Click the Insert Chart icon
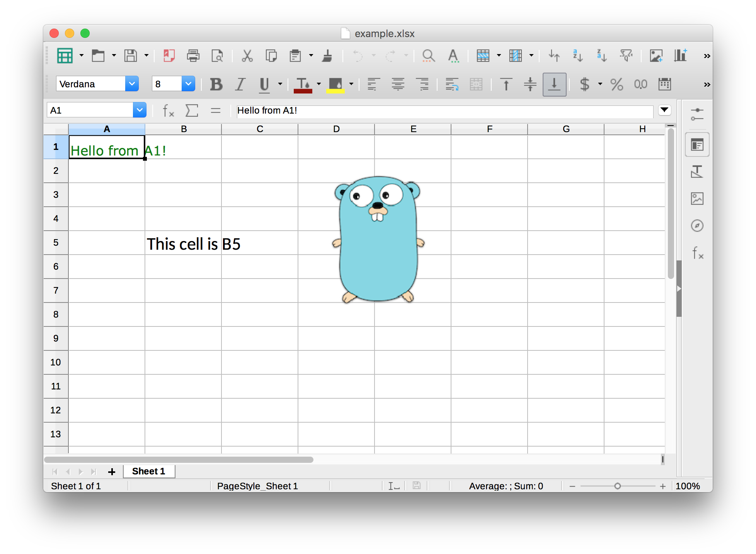 (x=680, y=56)
